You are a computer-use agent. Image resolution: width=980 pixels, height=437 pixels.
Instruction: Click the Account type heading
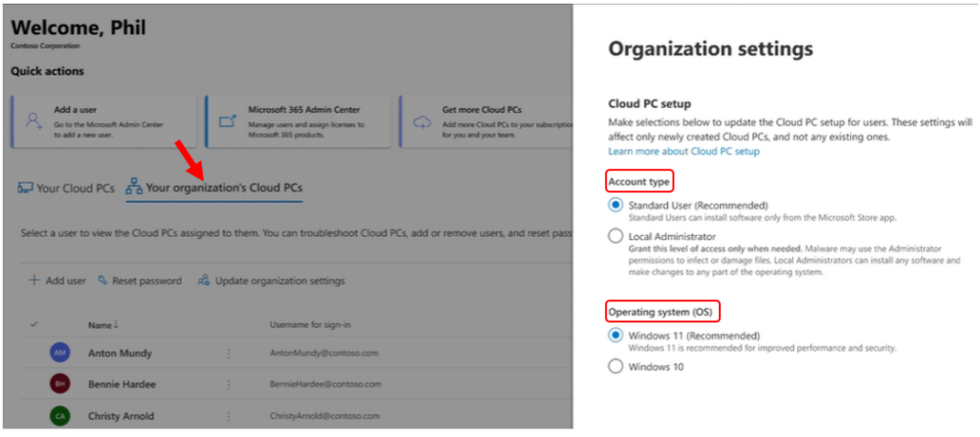tap(638, 183)
